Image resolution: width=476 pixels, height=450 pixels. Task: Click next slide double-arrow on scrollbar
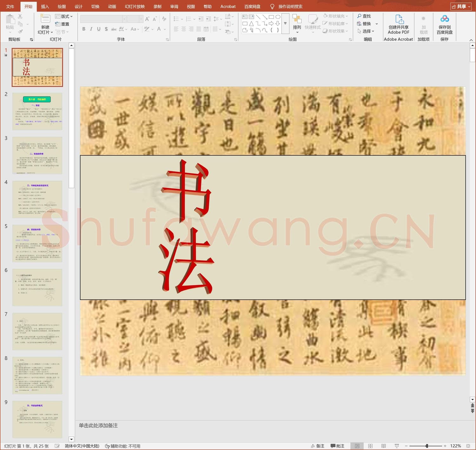(x=473, y=411)
